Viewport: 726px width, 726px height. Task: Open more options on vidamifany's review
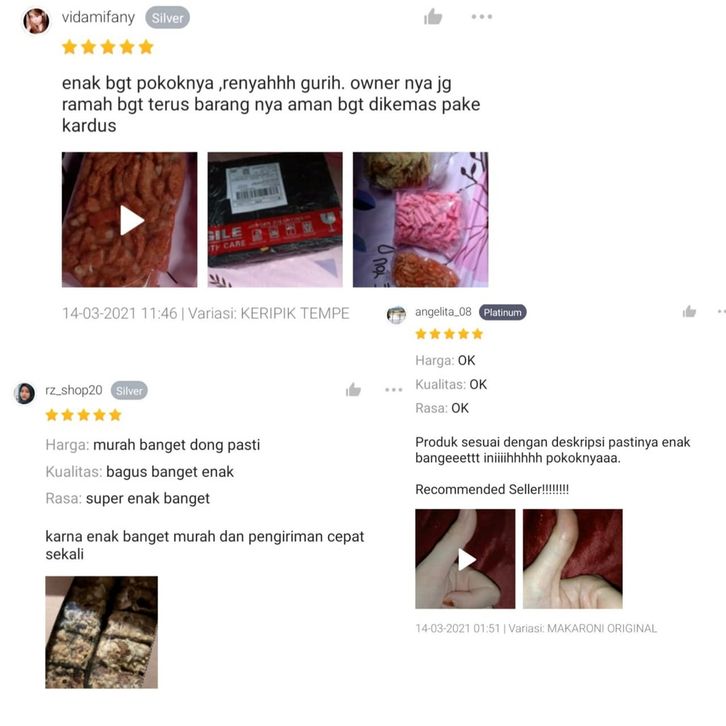click(x=482, y=17)
